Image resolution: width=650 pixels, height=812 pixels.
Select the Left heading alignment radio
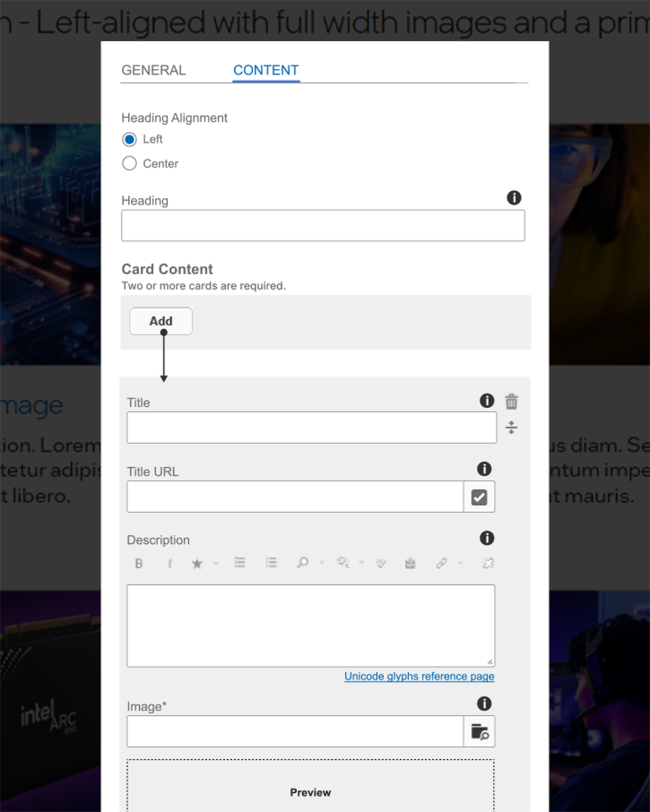tap(130, 139)
